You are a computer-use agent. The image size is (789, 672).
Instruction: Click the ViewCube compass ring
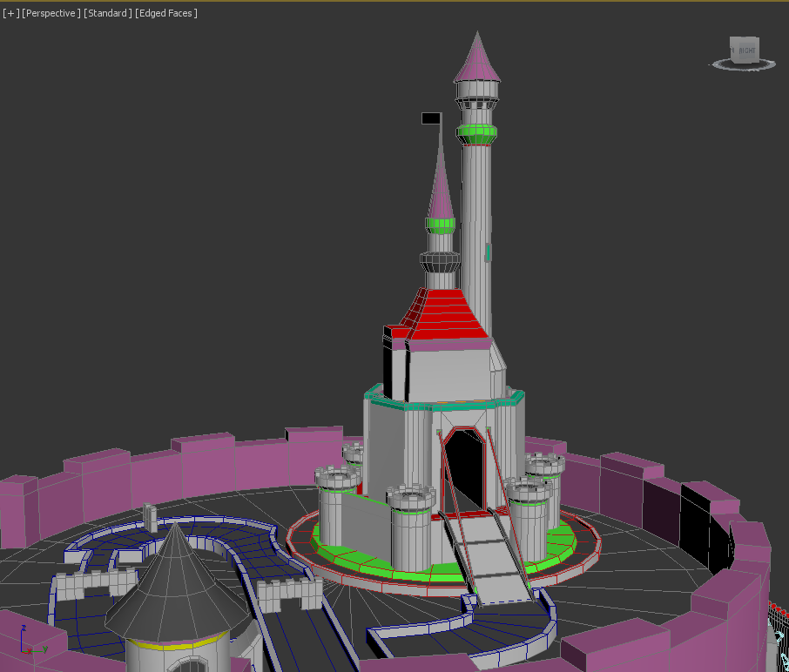(744, 64)
